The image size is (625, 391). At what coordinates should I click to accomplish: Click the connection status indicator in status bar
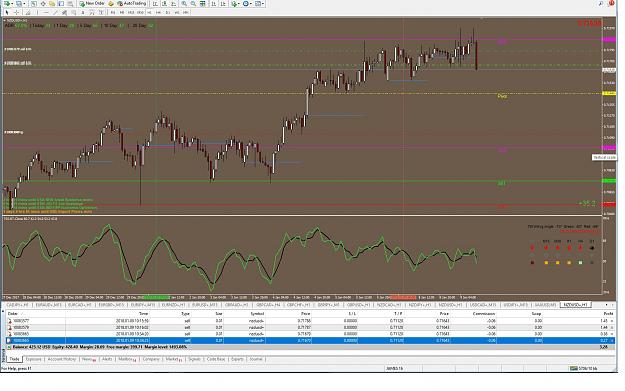point(584,368)
